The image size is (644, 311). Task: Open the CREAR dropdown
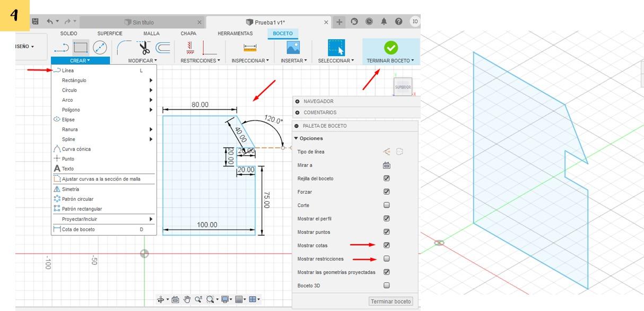click(x=80, y=60)
